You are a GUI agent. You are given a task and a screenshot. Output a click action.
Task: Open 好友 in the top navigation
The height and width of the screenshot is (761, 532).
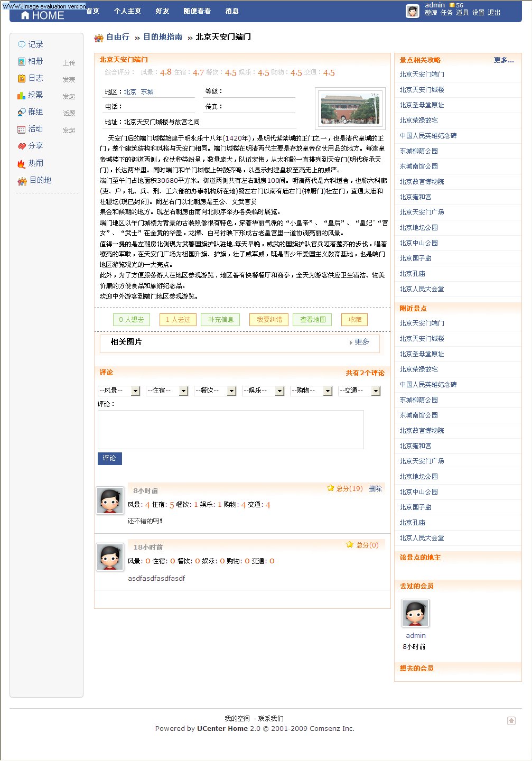click(162, 11)
